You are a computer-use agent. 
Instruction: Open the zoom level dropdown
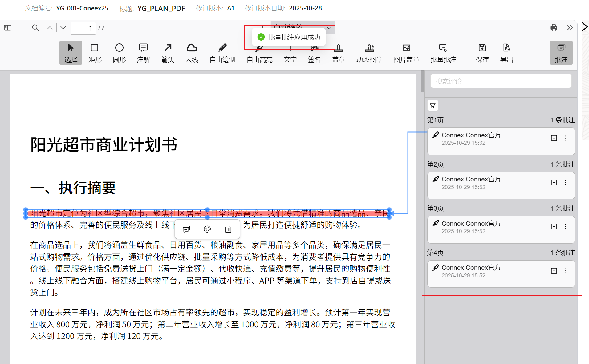coord(329,28)
